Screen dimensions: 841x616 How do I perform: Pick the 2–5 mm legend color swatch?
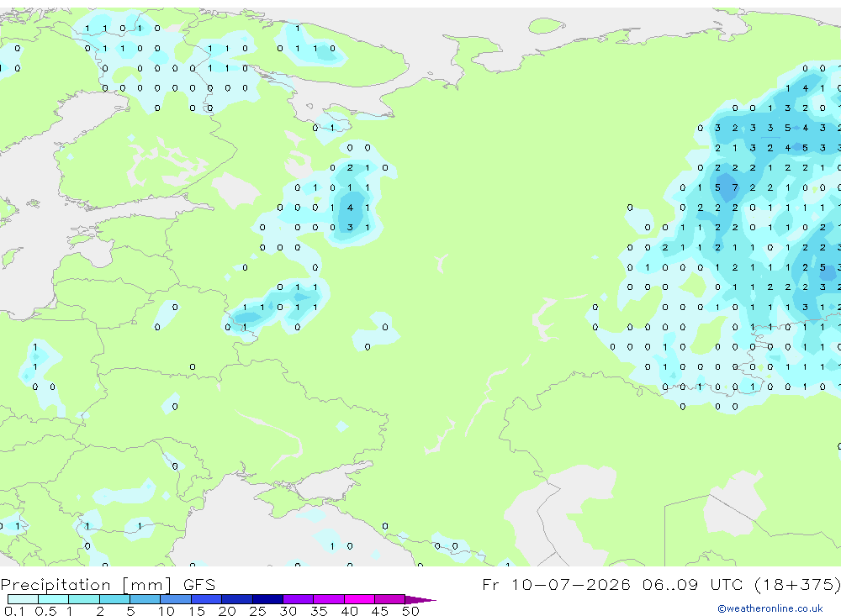(114, 599)
